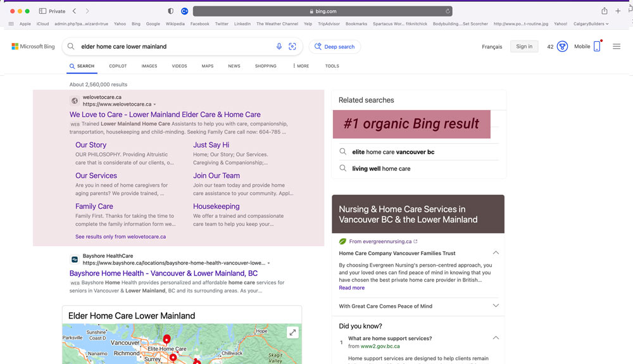Viewport: 633px width, 364px height.
Task: Select the SEARCH tab
Action: 82,66
